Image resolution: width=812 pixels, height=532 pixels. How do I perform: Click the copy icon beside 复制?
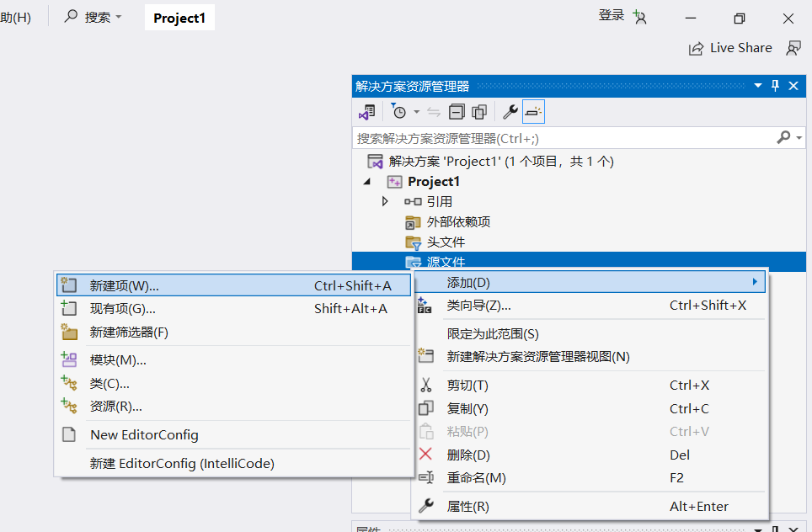click(x=425, y=408)
